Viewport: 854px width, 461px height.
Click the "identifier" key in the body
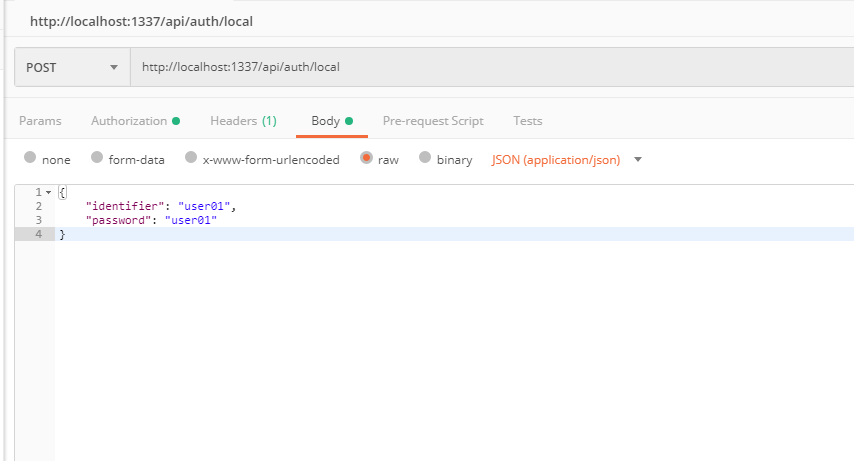125,206
